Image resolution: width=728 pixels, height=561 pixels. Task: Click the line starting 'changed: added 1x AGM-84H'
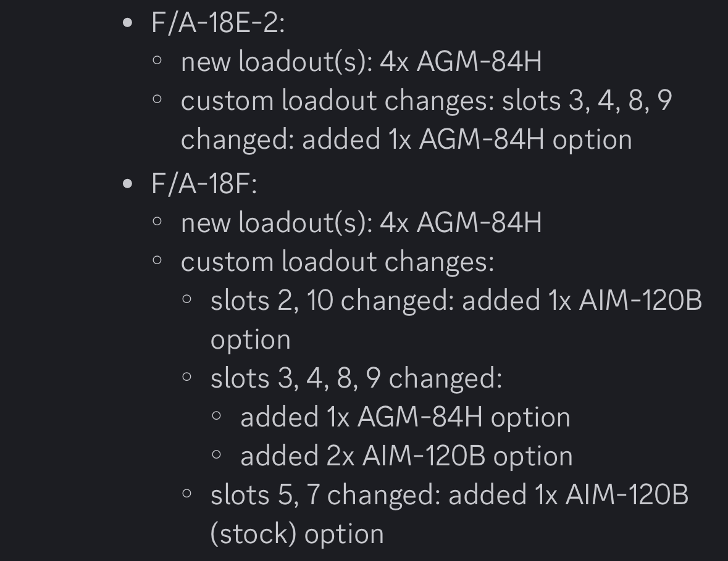406,139
